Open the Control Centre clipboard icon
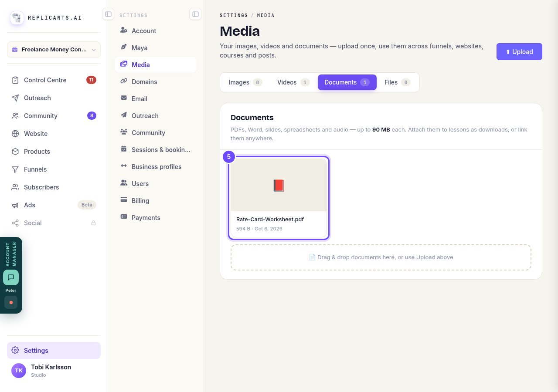 pyautogui.click(x=15, y=80)
